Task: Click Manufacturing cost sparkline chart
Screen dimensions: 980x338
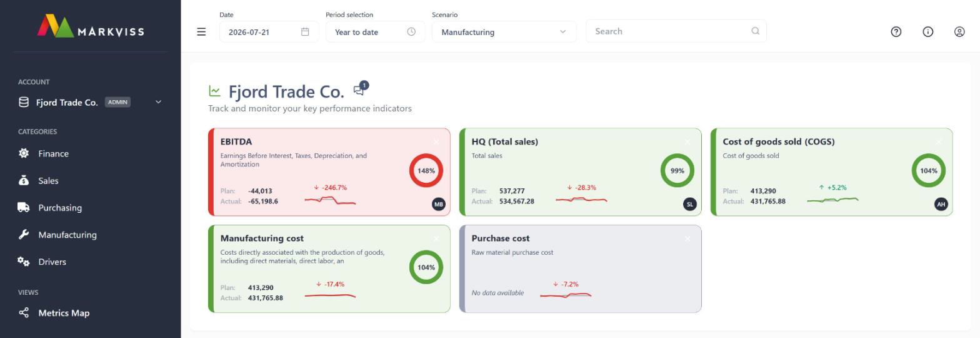Action: pyautogui.click(x=330, y=295)
